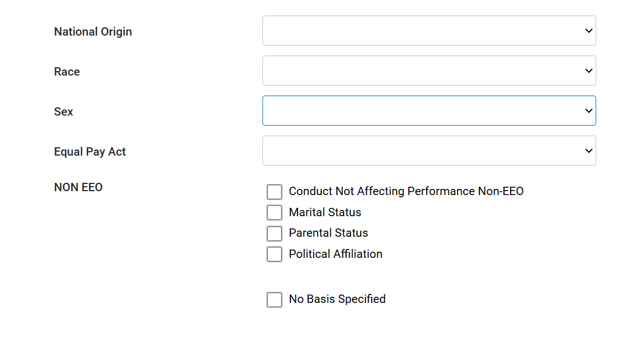
Task: Check the No Basis Specified box
Action: point(274,300)
